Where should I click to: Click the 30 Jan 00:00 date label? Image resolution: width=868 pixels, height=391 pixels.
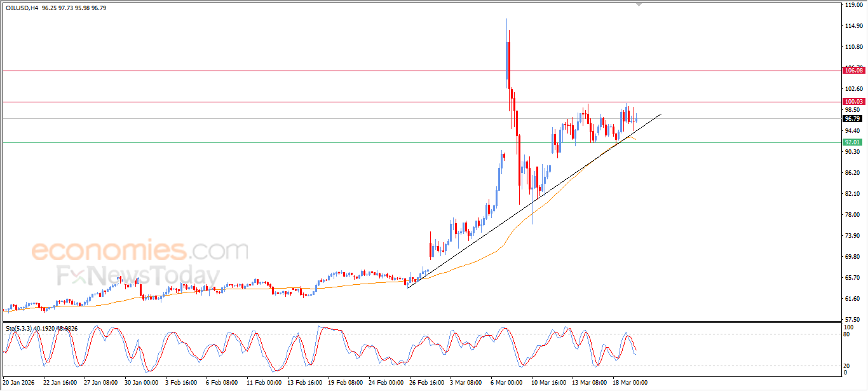click(142, 383)
